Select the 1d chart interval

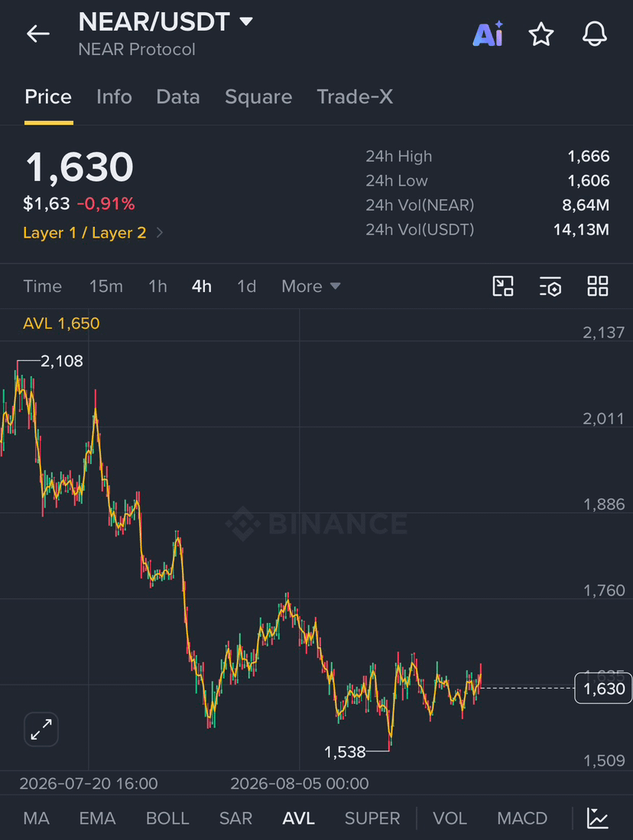click(247, 286)
